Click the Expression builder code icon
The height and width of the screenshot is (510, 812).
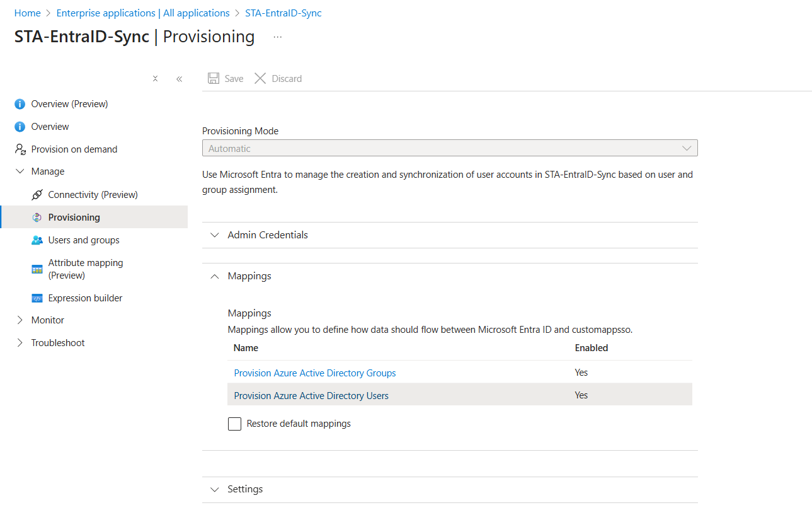[x=37, y=298]
